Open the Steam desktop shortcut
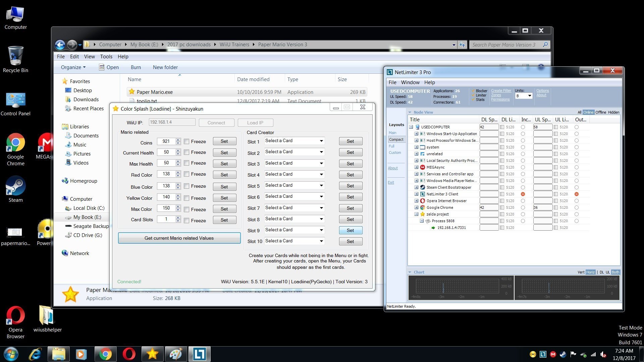Image resolution: width=644 pixels, height=362 pixels. pos(15,189)
